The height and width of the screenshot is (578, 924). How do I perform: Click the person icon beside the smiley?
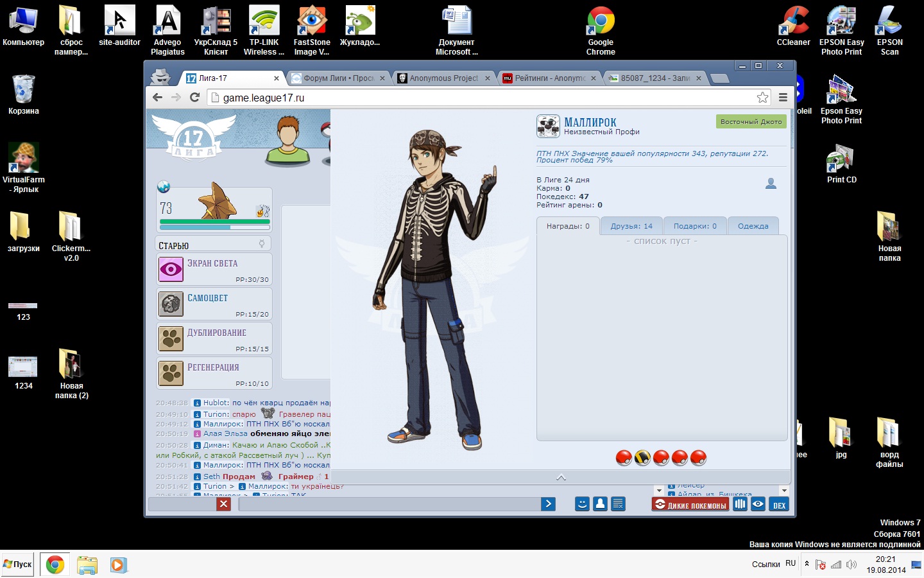(x=600, y=504)
